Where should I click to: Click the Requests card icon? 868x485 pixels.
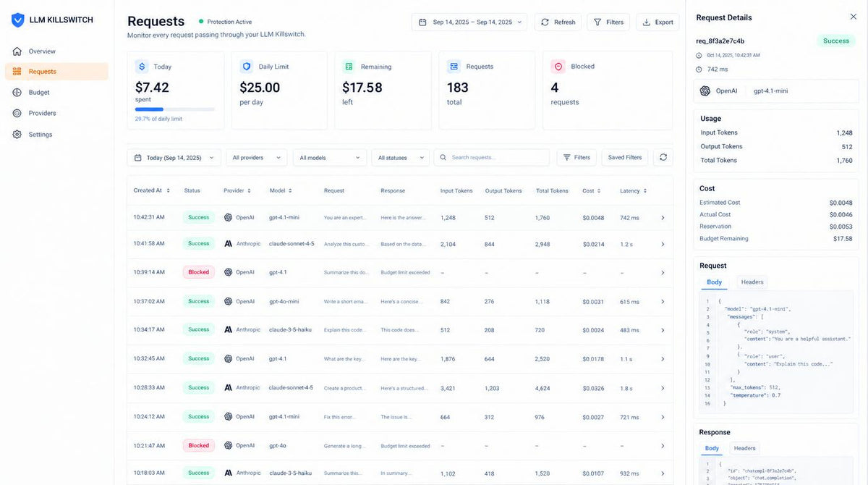pyautogui.click(x=454, y=67)
